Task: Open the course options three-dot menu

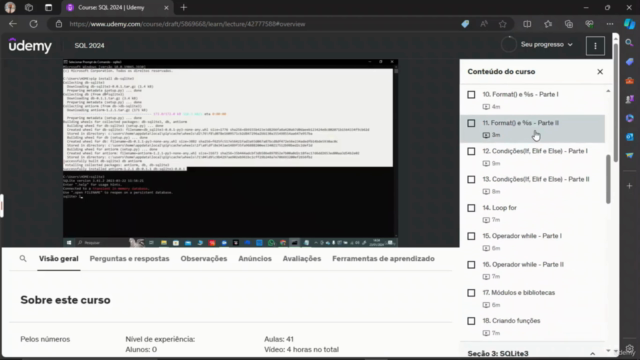Action: (x=595, y=46)
